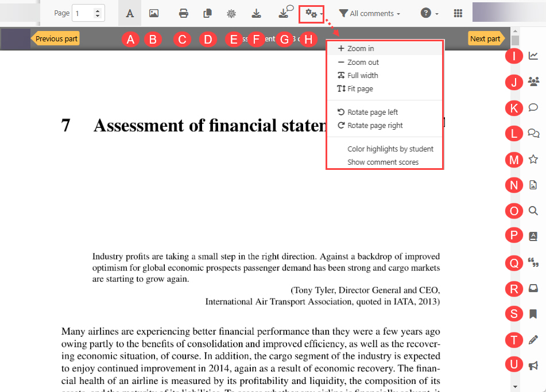Click the wheel-shaped icon after copy

(x=231, y=13)
